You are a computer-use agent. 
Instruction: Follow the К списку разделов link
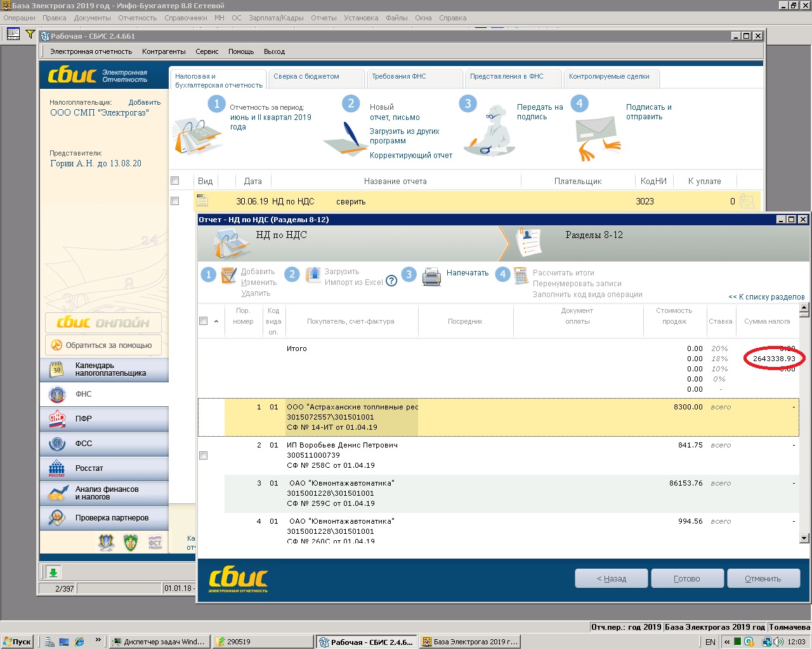pos(766,296)
